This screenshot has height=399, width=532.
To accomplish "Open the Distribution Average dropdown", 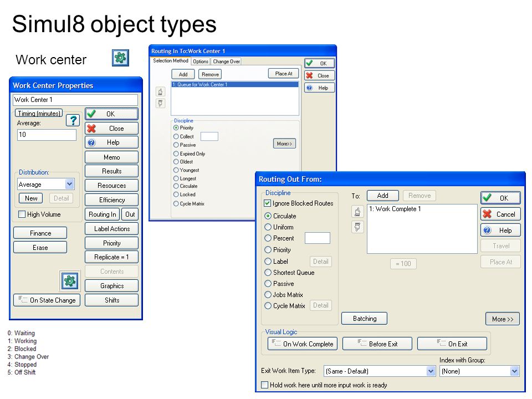I will (x=70, y=184).
